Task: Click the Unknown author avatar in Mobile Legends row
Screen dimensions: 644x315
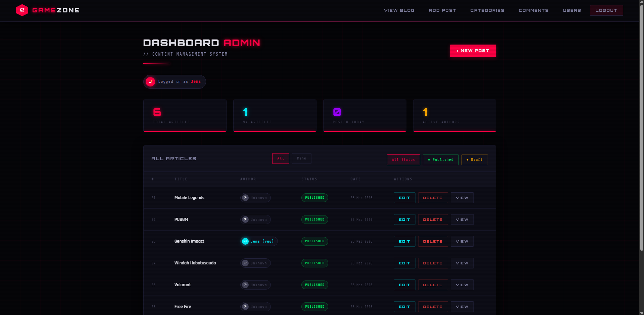Action: [245, 198]
